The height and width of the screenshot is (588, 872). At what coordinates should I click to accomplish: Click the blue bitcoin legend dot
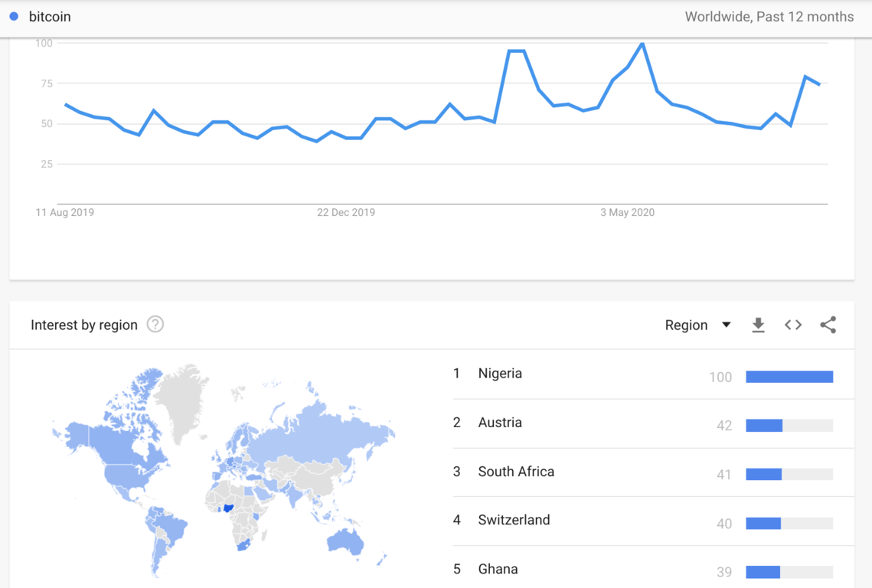[14, 16]
